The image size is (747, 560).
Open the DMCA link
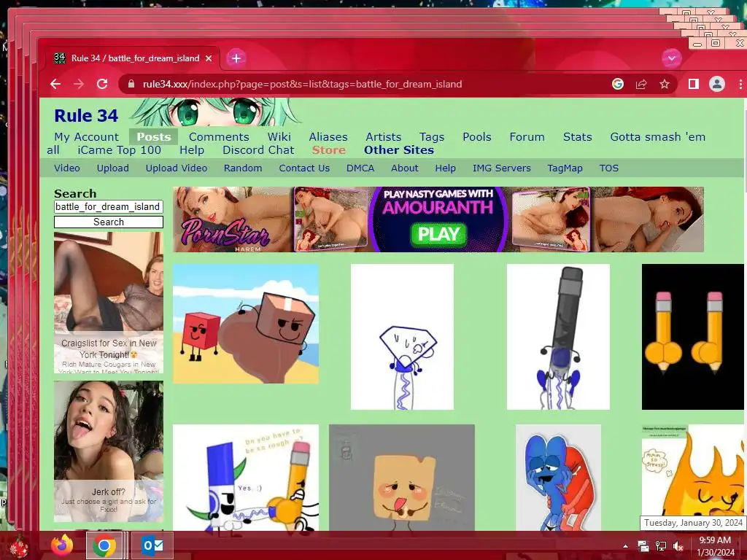tap(360, 168)
